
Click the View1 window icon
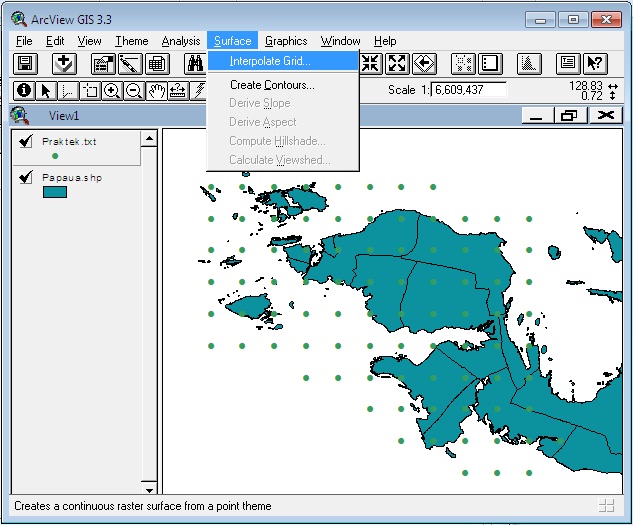click(20, 116)
